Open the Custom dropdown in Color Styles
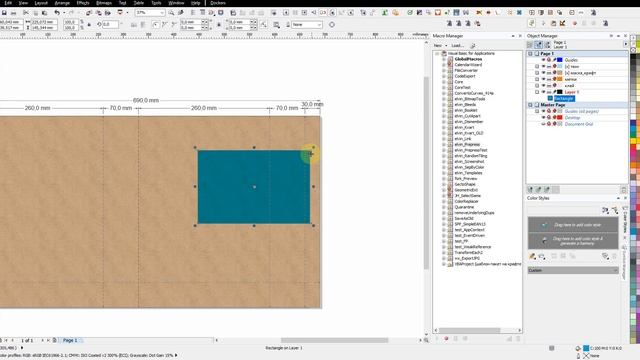Screen dimensions: 640x360 pos(573,270)
